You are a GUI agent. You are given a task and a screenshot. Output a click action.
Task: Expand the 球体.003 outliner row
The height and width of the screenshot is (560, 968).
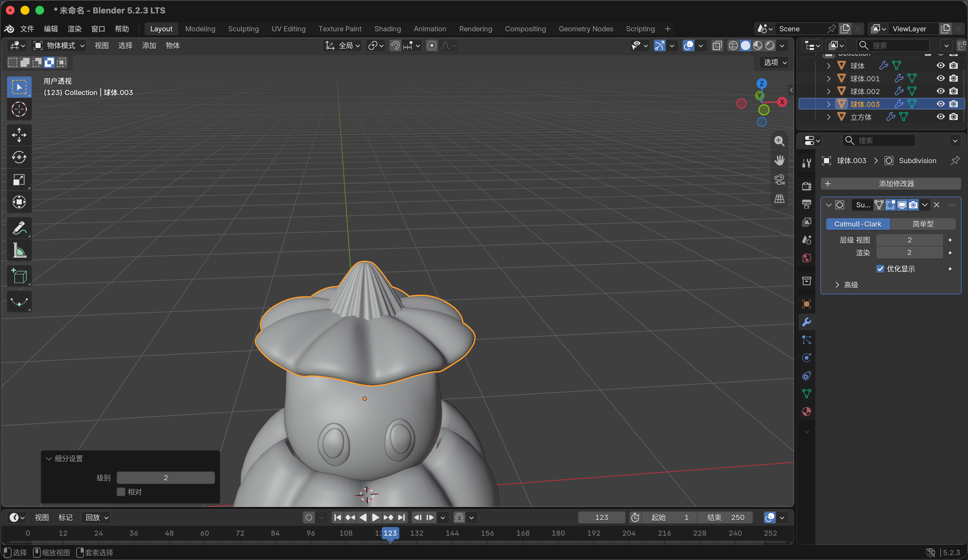click(x=828, y=104)
